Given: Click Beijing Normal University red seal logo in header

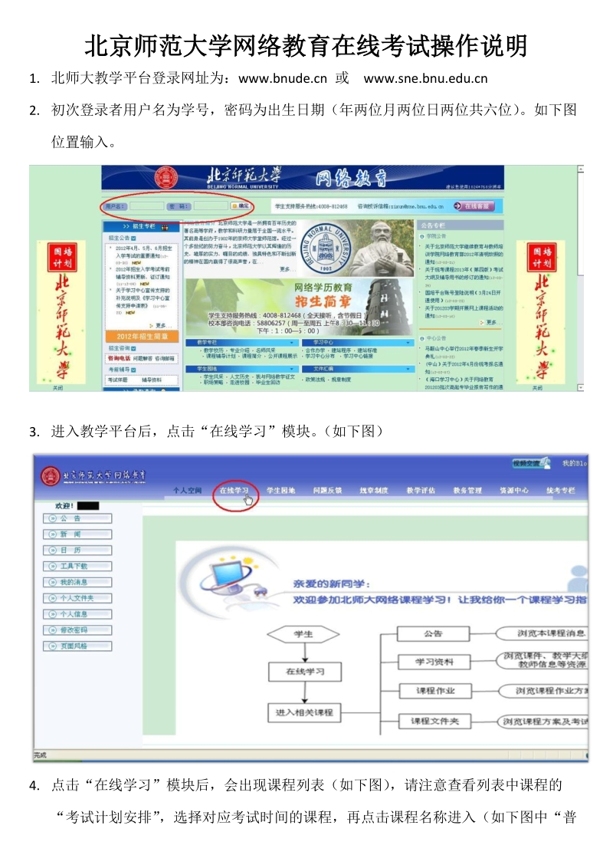Looking at the screenshot, I should coord(166,178).
